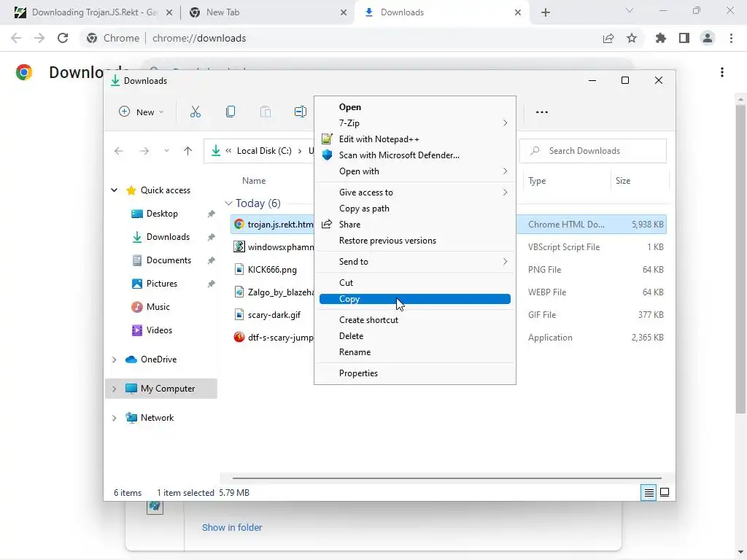Click the Chrome address bar URL
Image resolution: width=747 pixels, height=560 pixels.
click(x=199, y=38)
